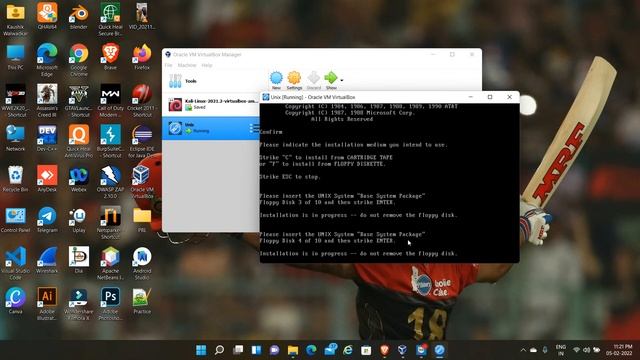Open File Explorer from the taskbar

coord(293,350)
